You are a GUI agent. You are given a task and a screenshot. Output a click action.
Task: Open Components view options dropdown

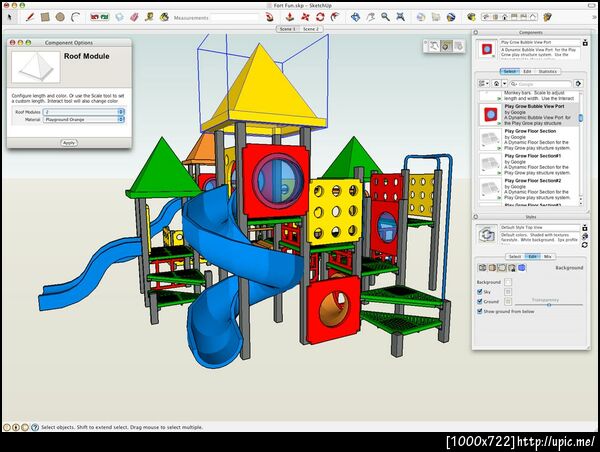tap(484, 83)
